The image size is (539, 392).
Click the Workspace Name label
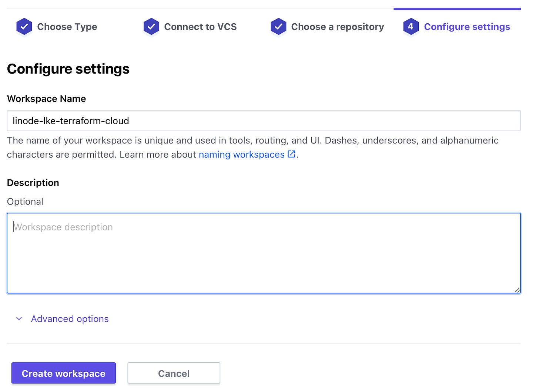tap(46, 99)
